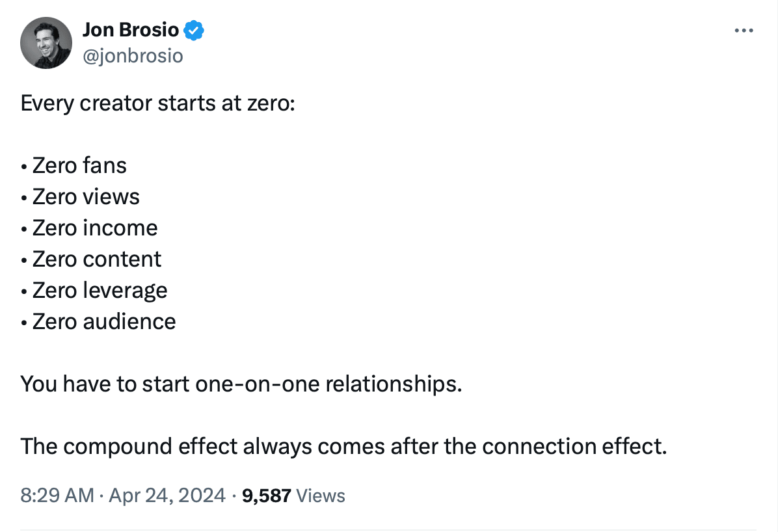Click the Apr 24, 2024 date
This screenshot has width=778, height=532.
(x=167, y=496)
